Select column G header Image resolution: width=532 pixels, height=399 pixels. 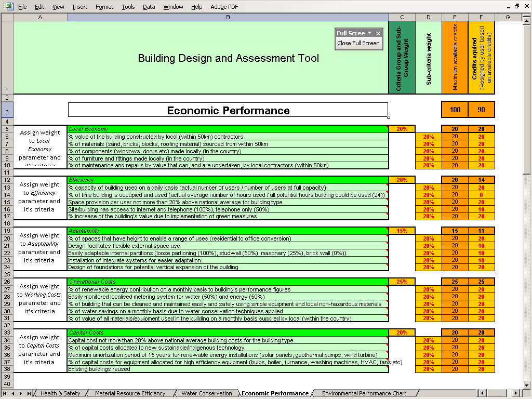[508, 17]
